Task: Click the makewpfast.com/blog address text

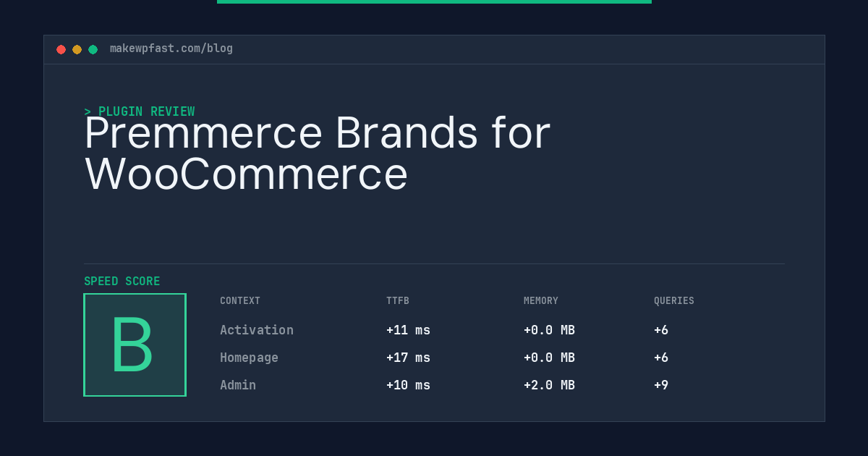Action: [x=171, y=48]
